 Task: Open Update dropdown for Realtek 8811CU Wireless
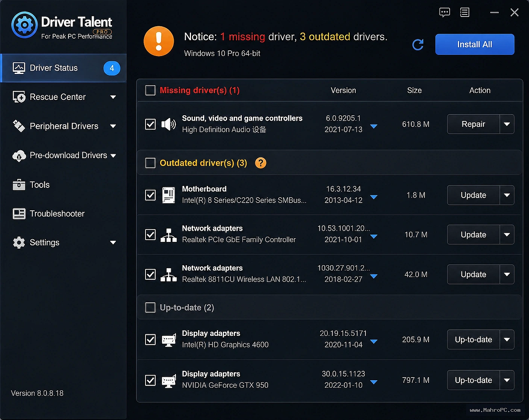(507, 275)
